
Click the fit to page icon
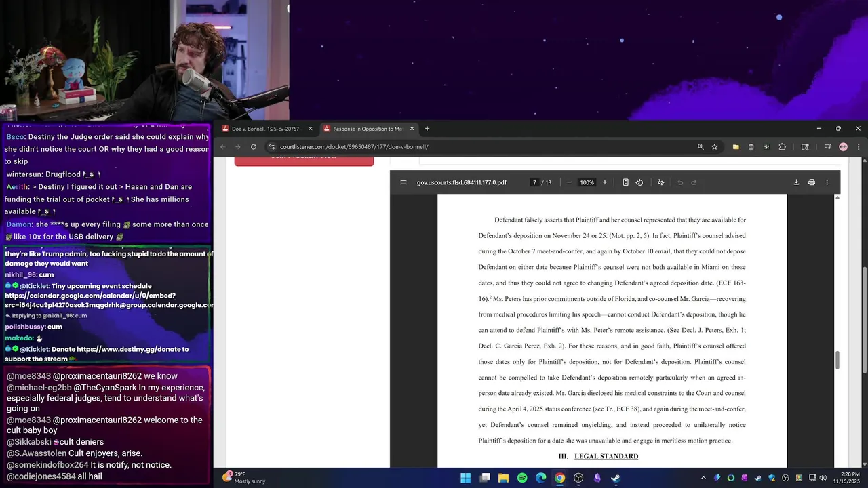[x=625, y=182]
